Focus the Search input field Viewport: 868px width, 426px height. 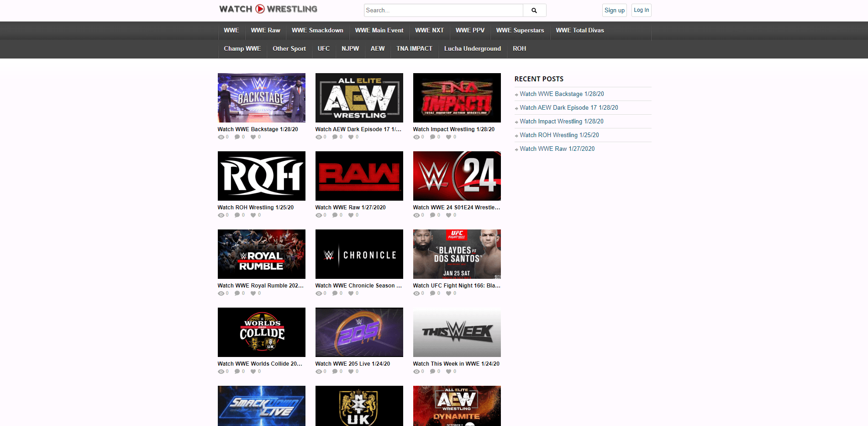click(443, 11)
